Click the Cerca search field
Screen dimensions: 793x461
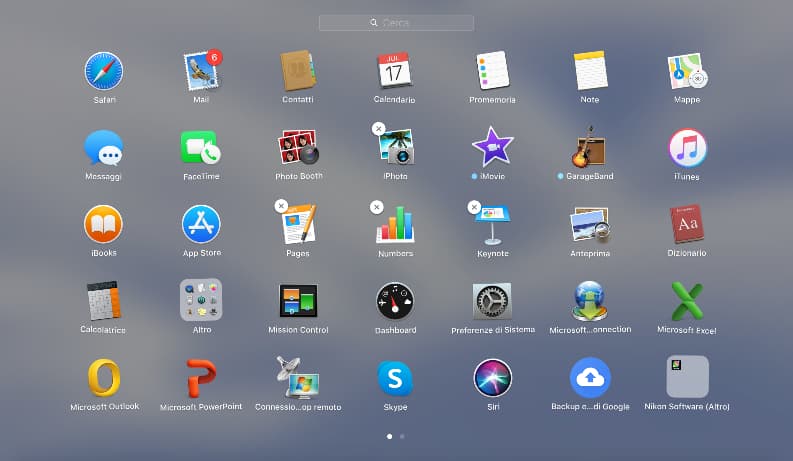[x=396, y=23]
